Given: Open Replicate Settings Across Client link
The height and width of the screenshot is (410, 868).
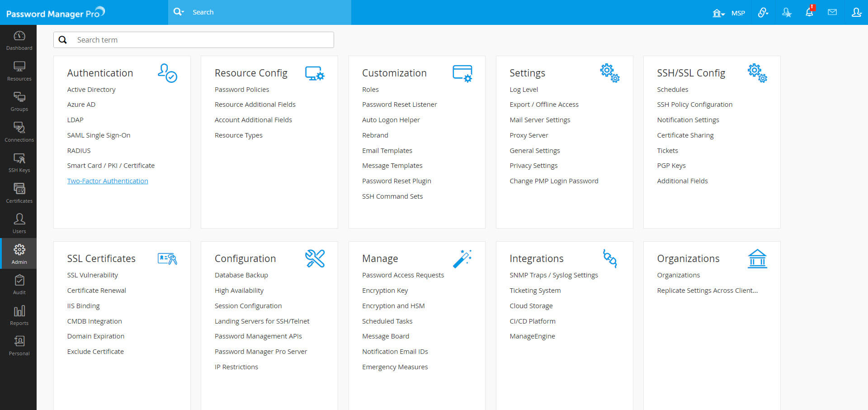Looking at the screenshot, I should point(708,291).
